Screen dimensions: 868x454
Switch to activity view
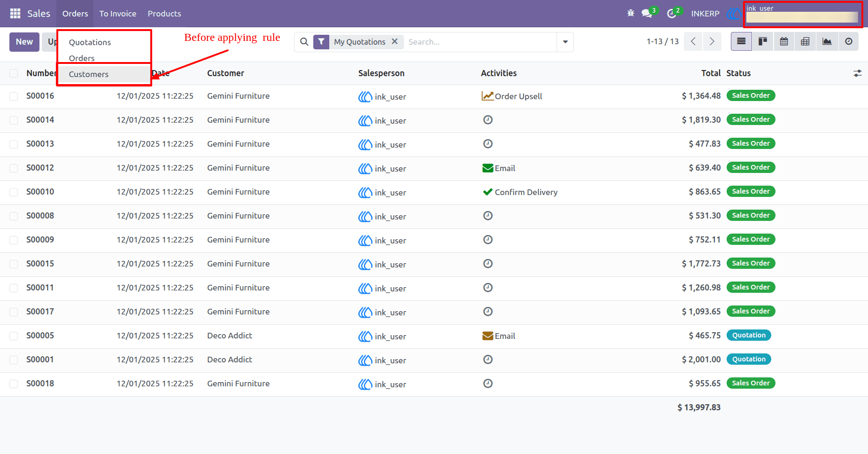[849, 42]
